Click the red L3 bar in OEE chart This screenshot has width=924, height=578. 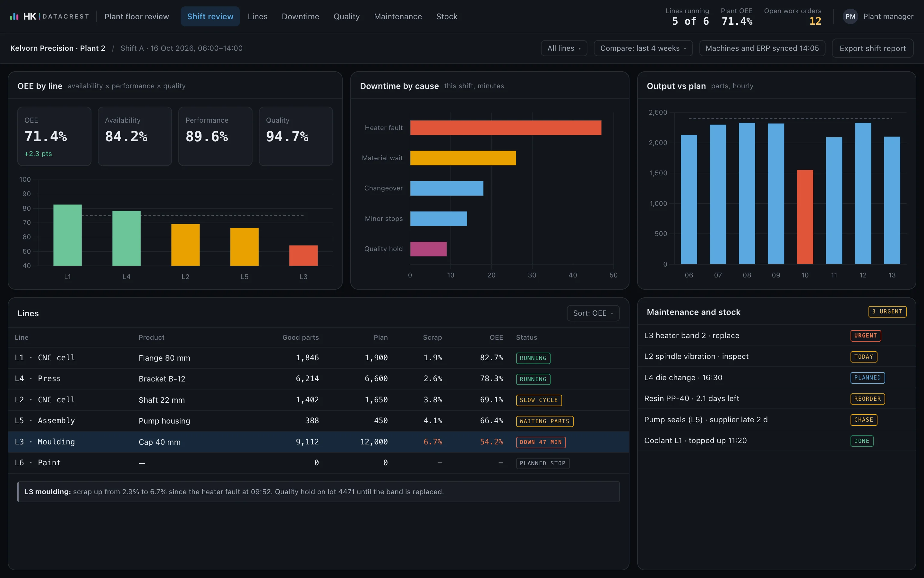304,255
